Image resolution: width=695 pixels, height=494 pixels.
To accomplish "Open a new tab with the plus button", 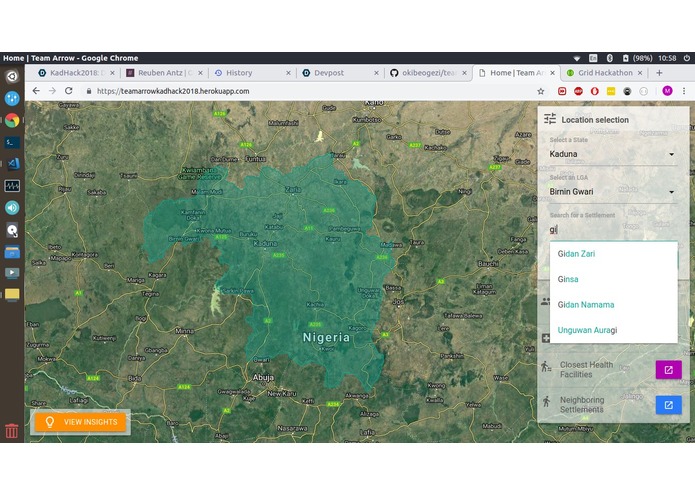I will point(659,73).
